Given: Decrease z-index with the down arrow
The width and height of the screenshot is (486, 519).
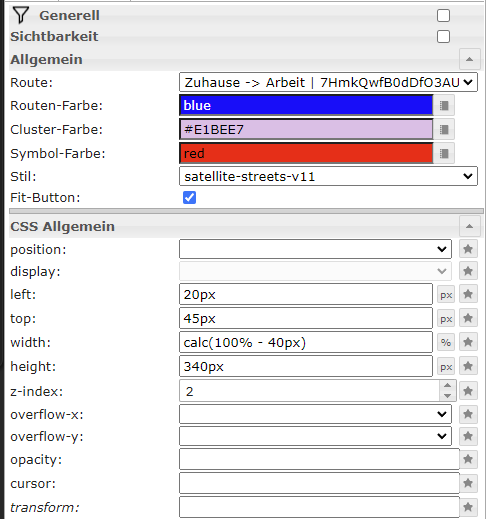Looking at the screenshot, I should click(x=447, y=396).
